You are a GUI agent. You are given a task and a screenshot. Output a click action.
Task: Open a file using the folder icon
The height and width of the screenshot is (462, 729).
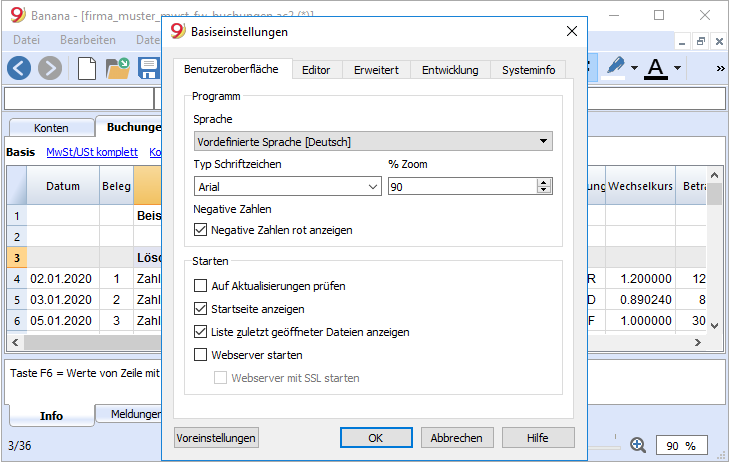tap(118, 68)
